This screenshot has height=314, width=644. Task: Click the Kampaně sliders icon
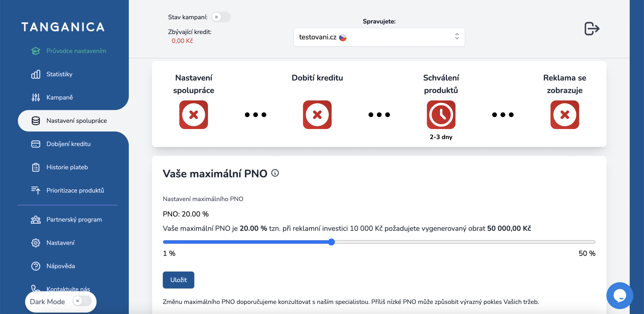(x=35, y=97)
